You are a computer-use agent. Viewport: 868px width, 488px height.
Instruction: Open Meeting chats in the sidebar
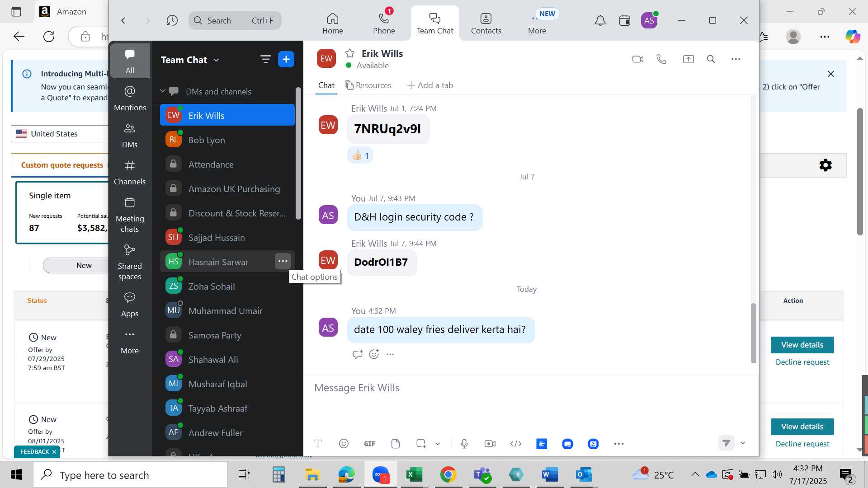point(130,215)
